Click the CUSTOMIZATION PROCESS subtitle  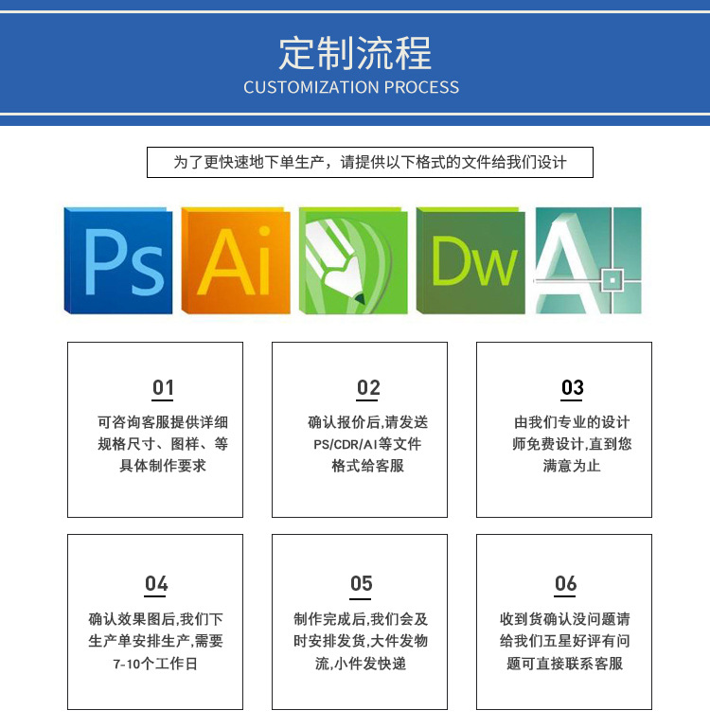pyautogui.click(x=351, y=87)
